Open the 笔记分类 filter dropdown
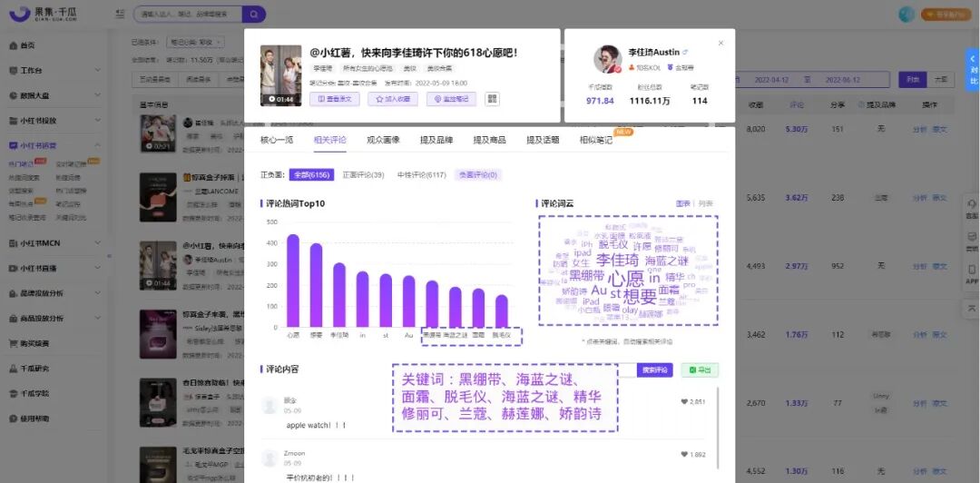The image size is (980, 483). pyautogui.click(x=195, y=43)
